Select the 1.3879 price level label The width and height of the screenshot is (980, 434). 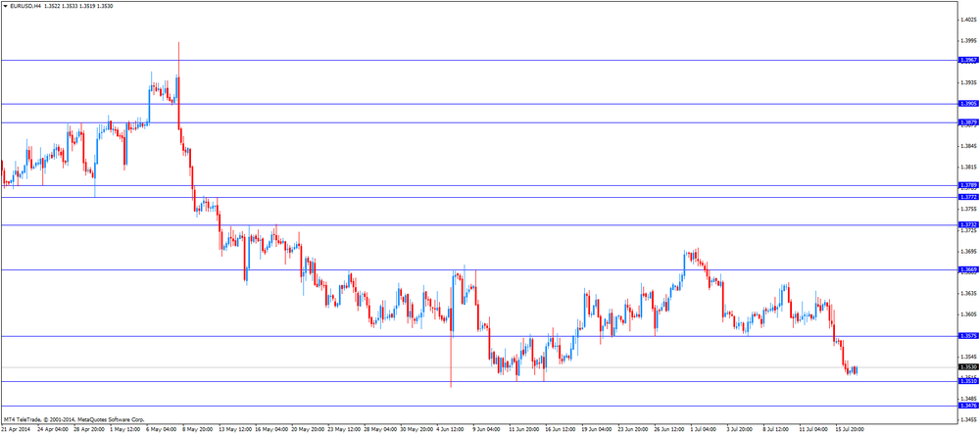pyautogui.click(x=967, y=122)
